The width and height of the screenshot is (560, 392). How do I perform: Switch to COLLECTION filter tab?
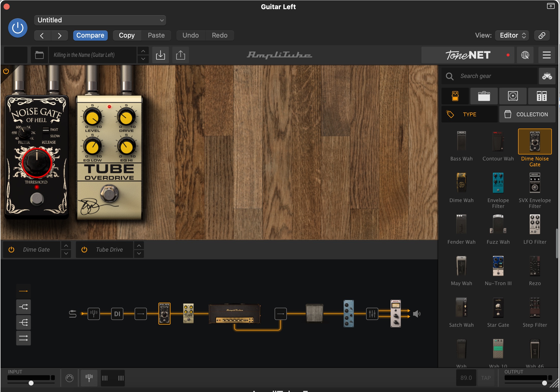527,114
